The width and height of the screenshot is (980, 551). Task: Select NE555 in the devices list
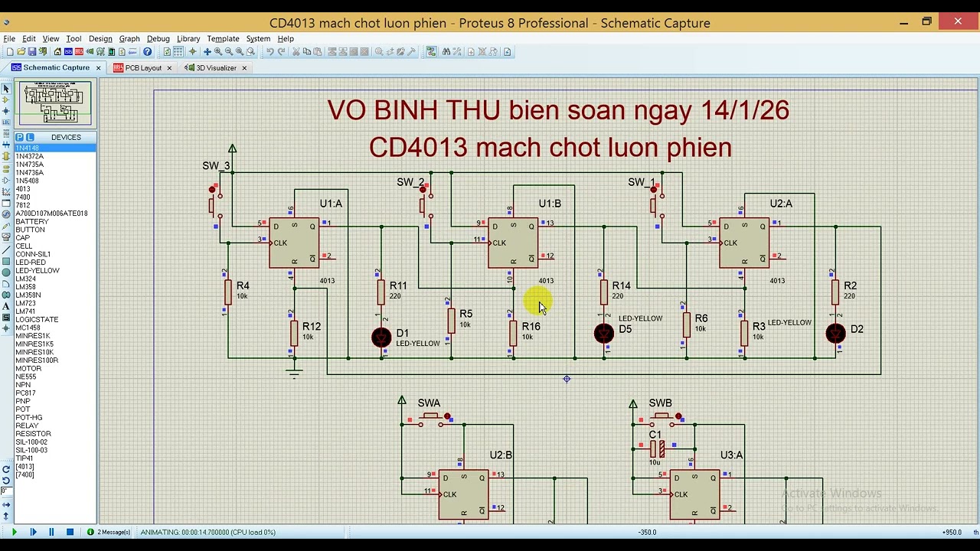coord(55,377)
